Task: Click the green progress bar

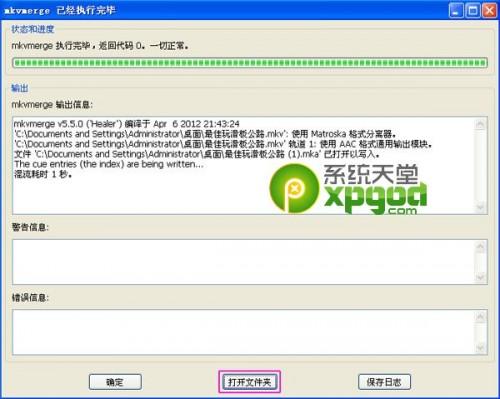Action: [x=250, y=63]
